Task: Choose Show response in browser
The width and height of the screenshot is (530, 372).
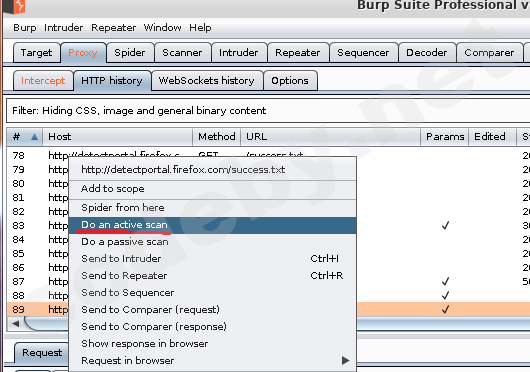Action: (x=213, y=344)
